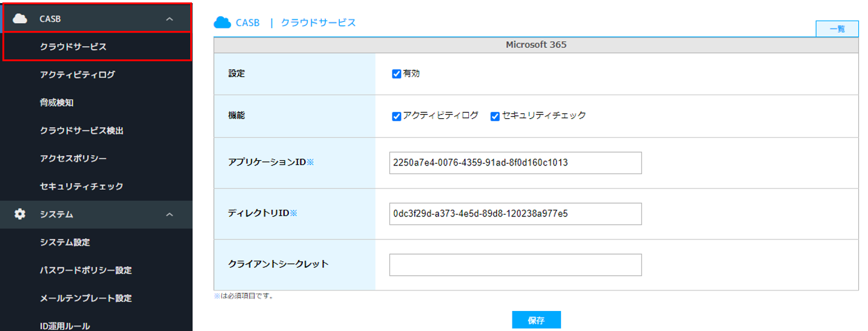Image resolution: width=868 pixels, height=331 pixels.
Task: Click the クラウドサービス breadcrumb title
Action: (x=318, y=22)
